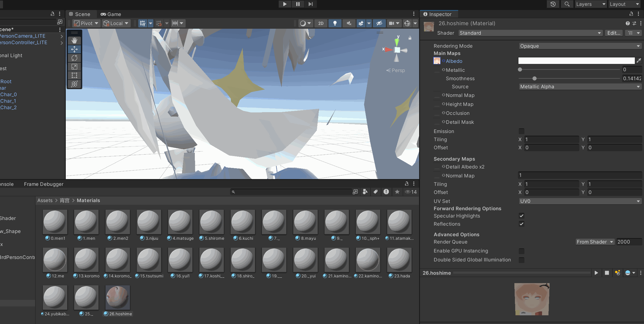Toggle hidden objects visibility icon
This screenshot has width=644, height=324.
(379, 23)
